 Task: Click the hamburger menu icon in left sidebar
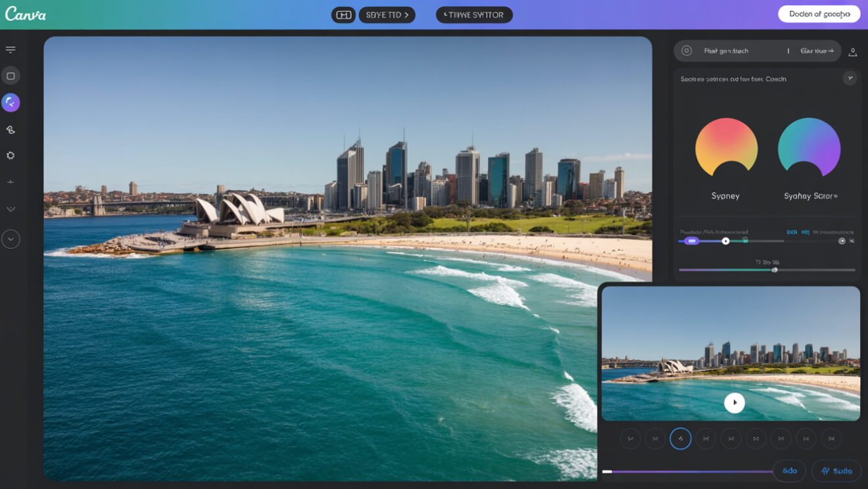(11, 49)
